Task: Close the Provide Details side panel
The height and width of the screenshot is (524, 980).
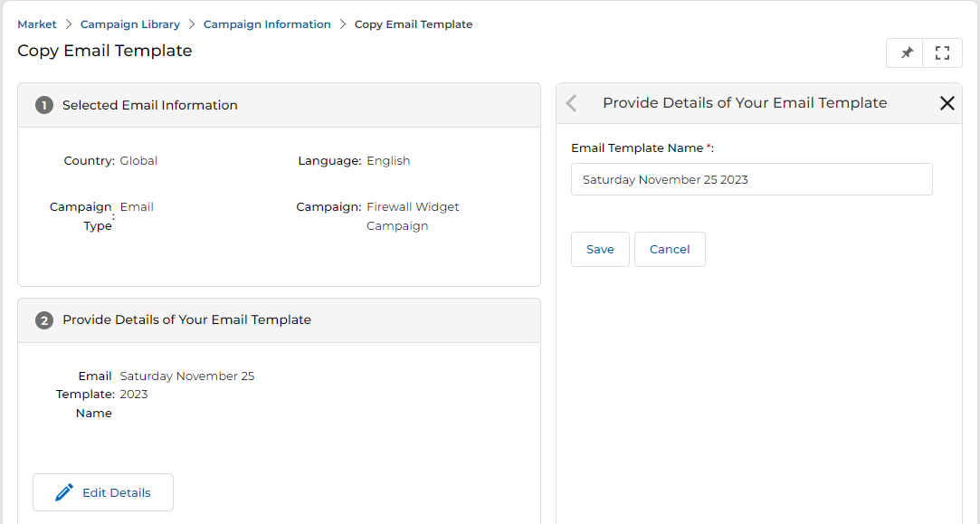Action: click(x=947, y=103)
